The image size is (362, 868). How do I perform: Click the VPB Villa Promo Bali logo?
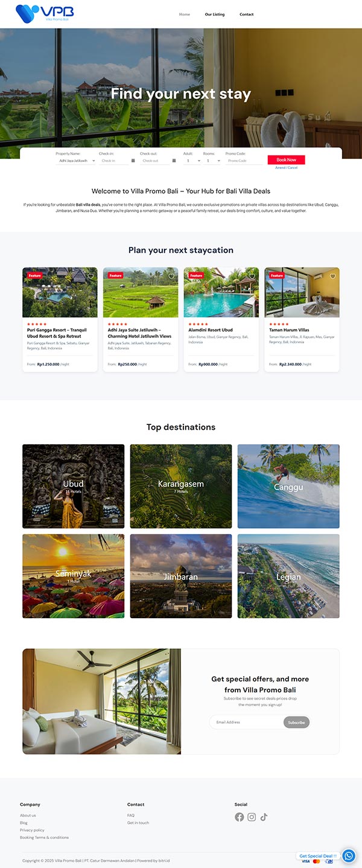tap(45, 13)
